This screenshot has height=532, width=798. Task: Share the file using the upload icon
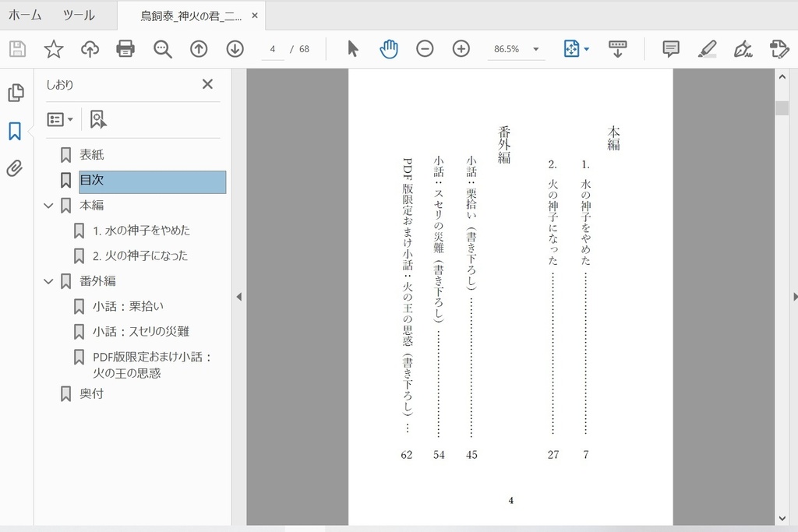[89, 48]
